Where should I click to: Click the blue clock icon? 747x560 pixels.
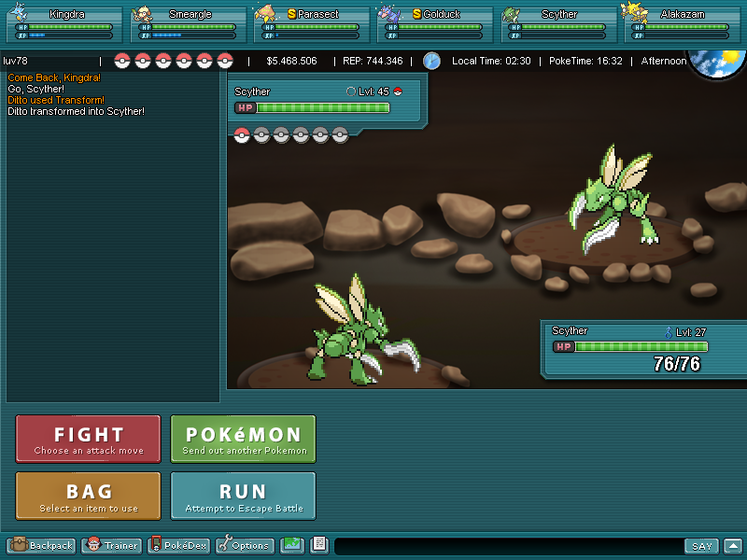pos(431,61)
